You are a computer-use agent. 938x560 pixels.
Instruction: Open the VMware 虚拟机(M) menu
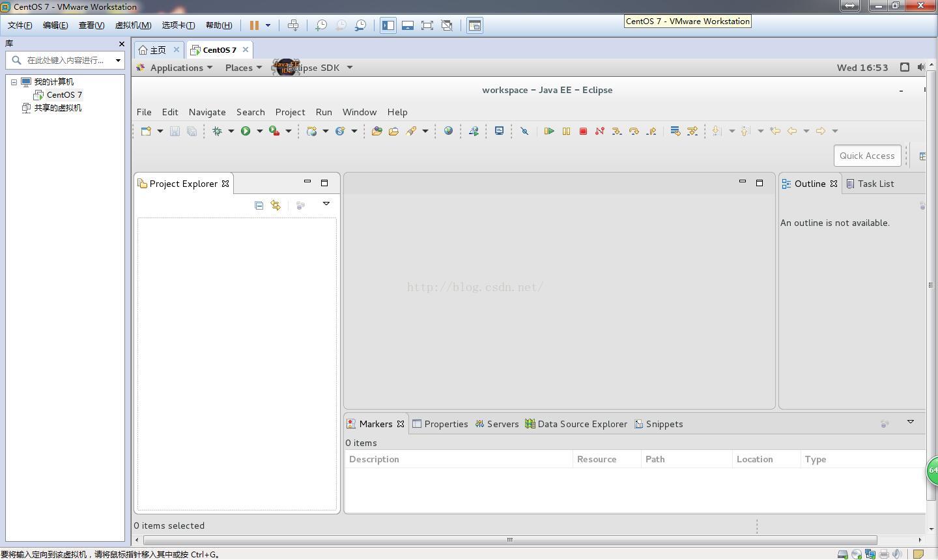[x=133, y=25]
